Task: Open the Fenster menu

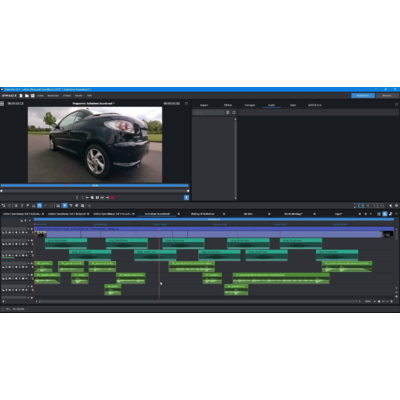Action: click(x=79, y=96)
